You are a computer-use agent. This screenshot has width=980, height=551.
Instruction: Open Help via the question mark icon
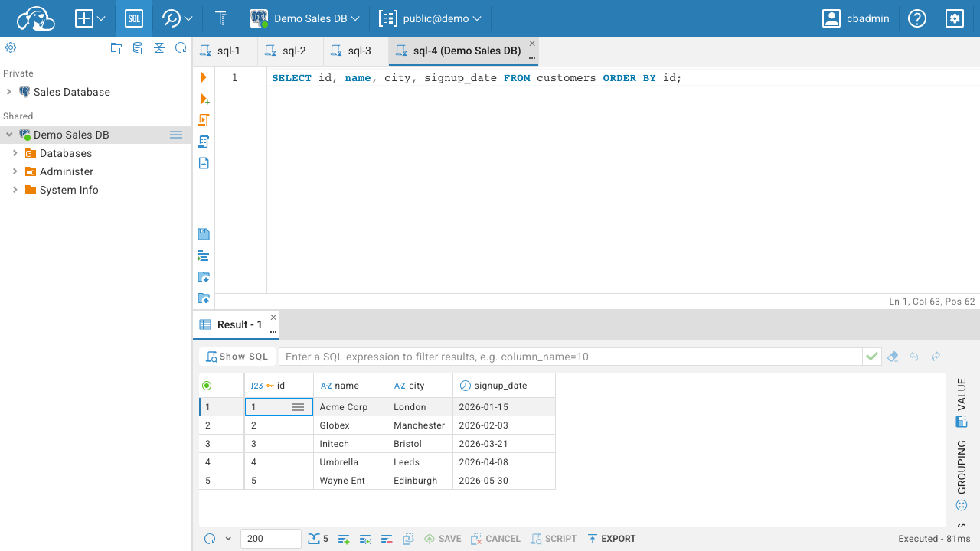pos(917,18)
